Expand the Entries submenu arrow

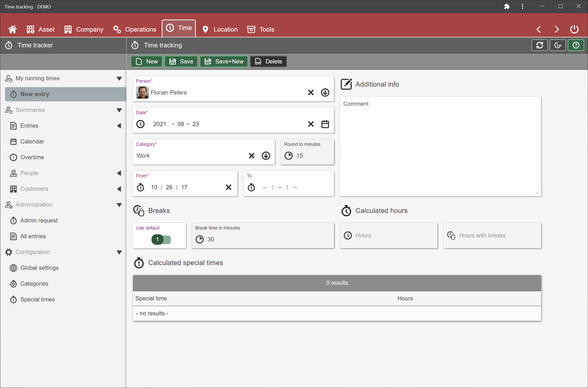(x=119, y=126)
